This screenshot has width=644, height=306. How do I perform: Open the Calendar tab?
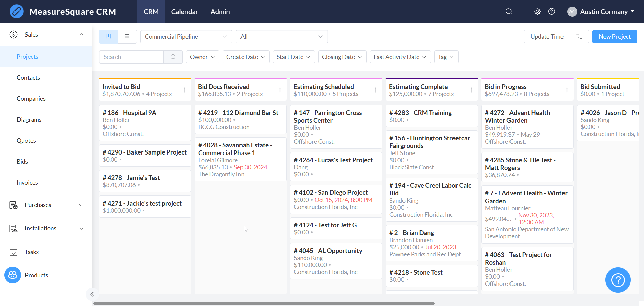click(184, 11)
